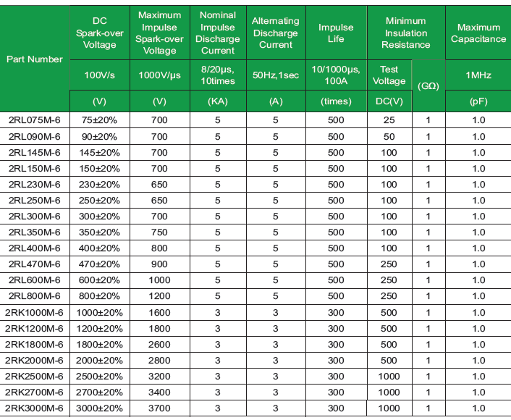
Task: Click the 1600 impulse voltage value
Action: tap(159, 313)
